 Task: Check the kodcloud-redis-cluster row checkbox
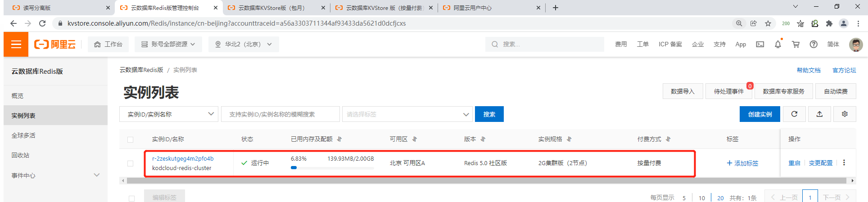coord(131,163)
